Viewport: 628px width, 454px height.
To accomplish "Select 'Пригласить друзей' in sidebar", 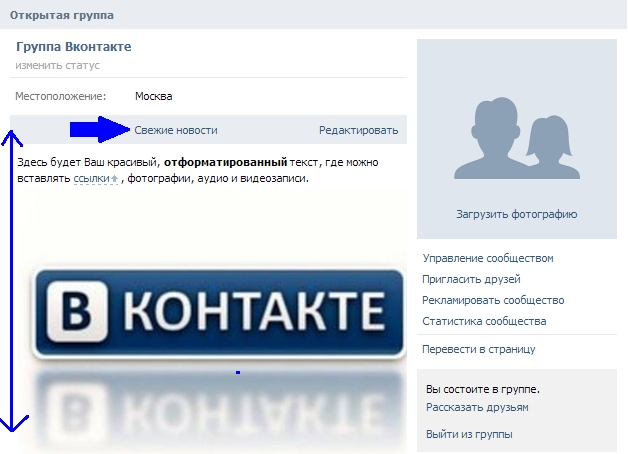I will [471, 279].
